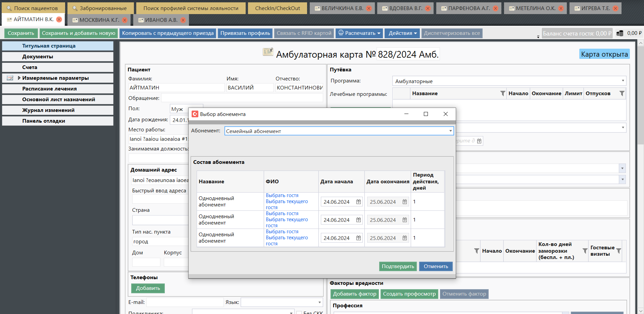Open calendar for first row start date

pos(358,202)
